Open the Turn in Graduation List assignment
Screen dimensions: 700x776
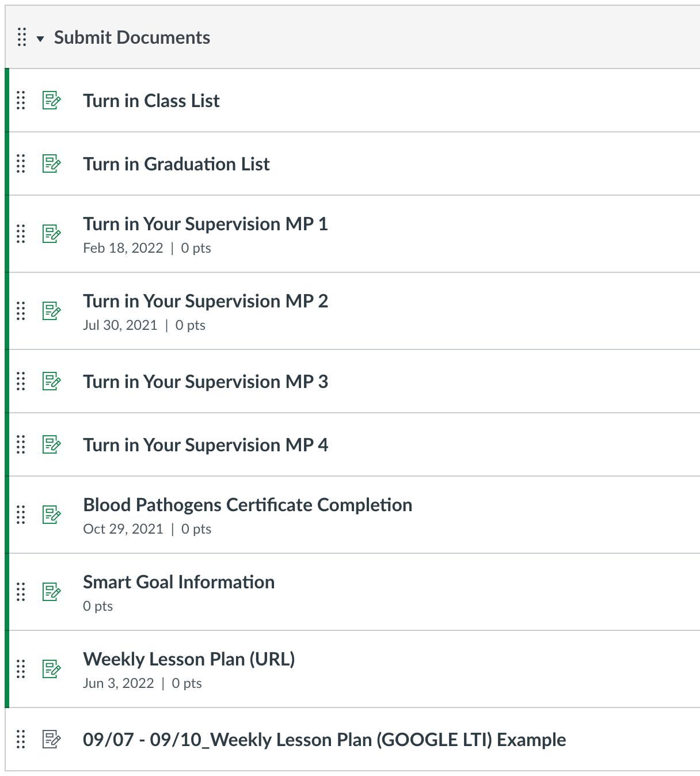tap(176, 164)
